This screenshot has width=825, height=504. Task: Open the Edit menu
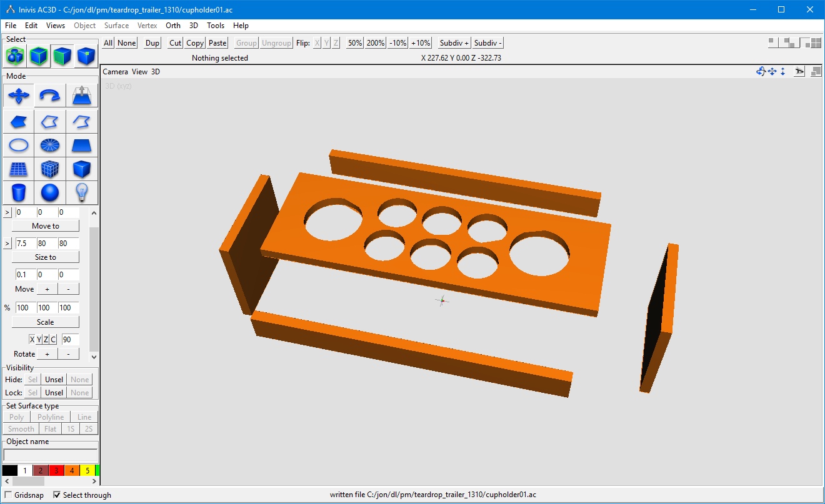[31, 26]
